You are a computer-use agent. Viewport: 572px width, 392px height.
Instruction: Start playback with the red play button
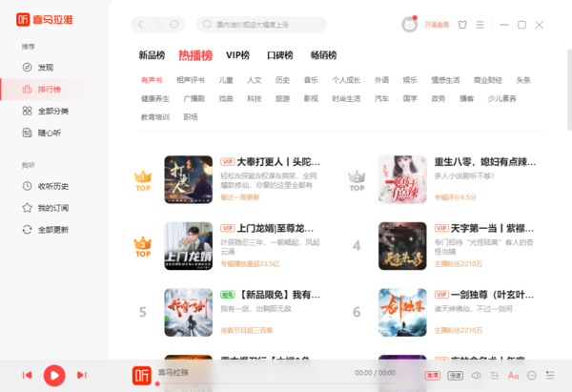coord(54,375)
